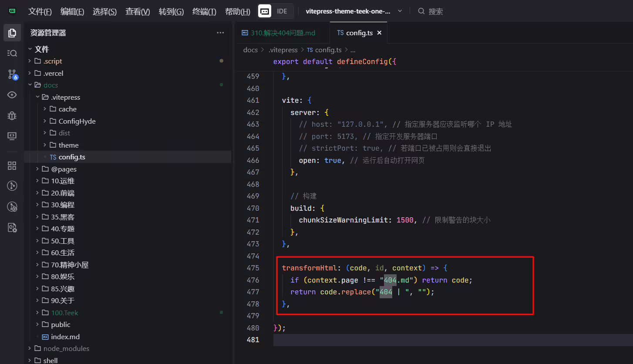Click the sticky scroll line 'export default defineConfig'

click(334, 61)
